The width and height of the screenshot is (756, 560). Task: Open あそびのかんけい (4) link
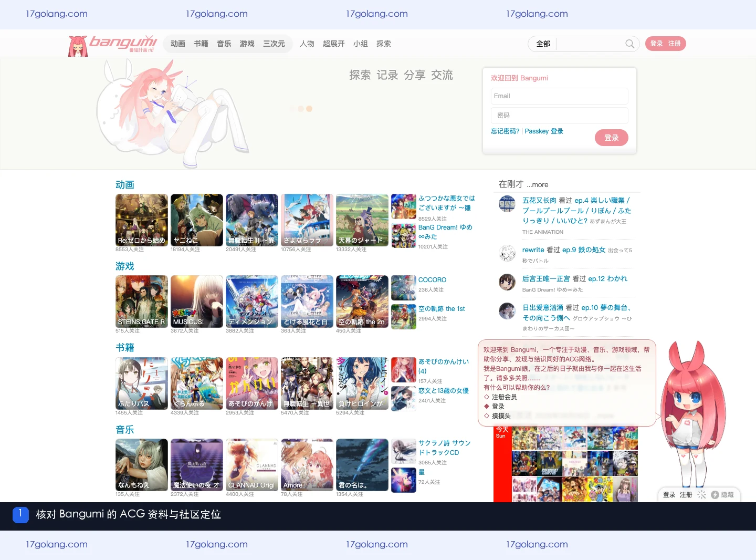[x=444, y=366]
